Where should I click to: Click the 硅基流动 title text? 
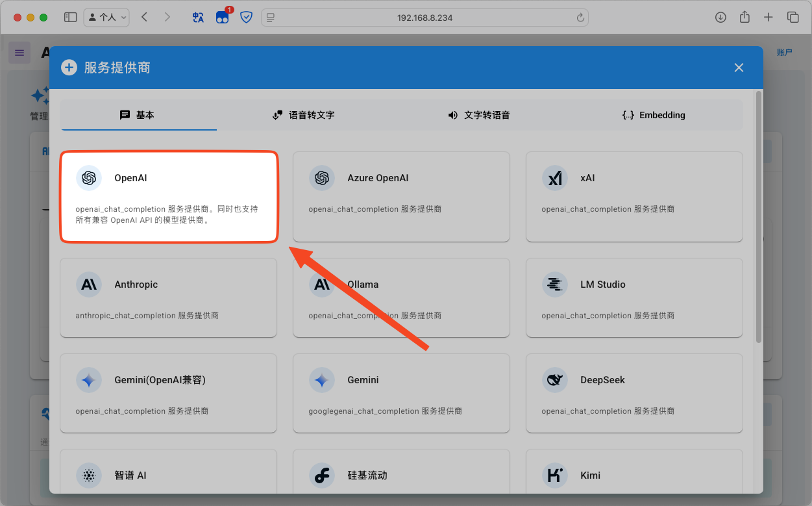[x=367, y=475]
